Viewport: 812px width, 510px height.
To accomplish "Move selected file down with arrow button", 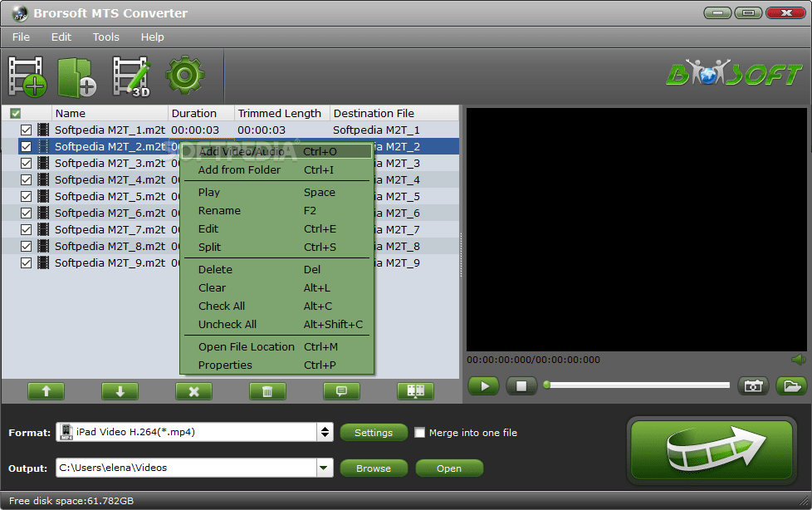I will (x=120, y=391).
